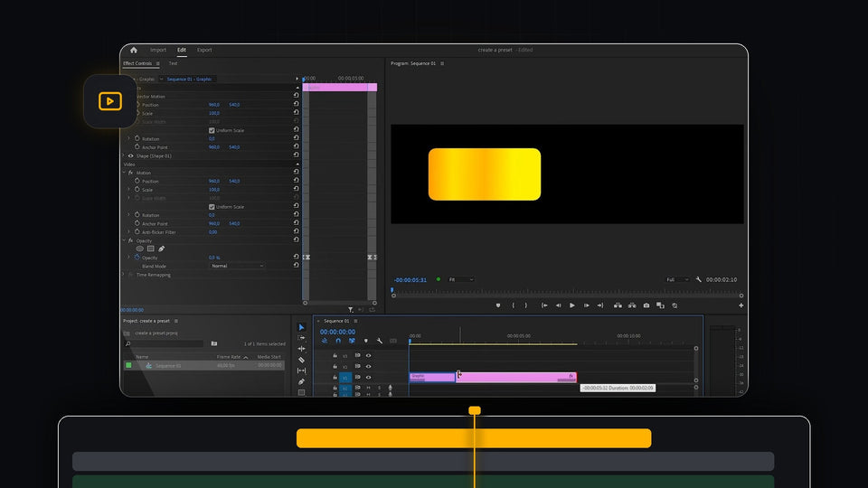
Task: Toggle Linked Selection in timeline
Action: [x=352, y=341]
